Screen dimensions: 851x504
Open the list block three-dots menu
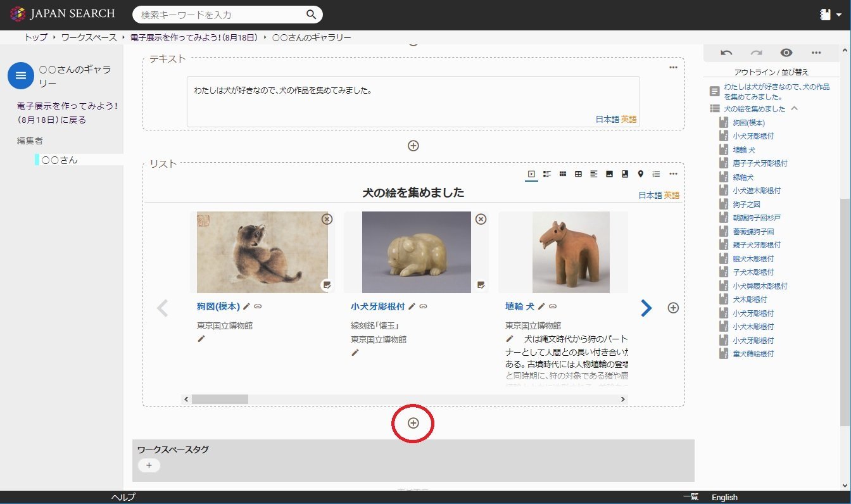click(673, 174)
